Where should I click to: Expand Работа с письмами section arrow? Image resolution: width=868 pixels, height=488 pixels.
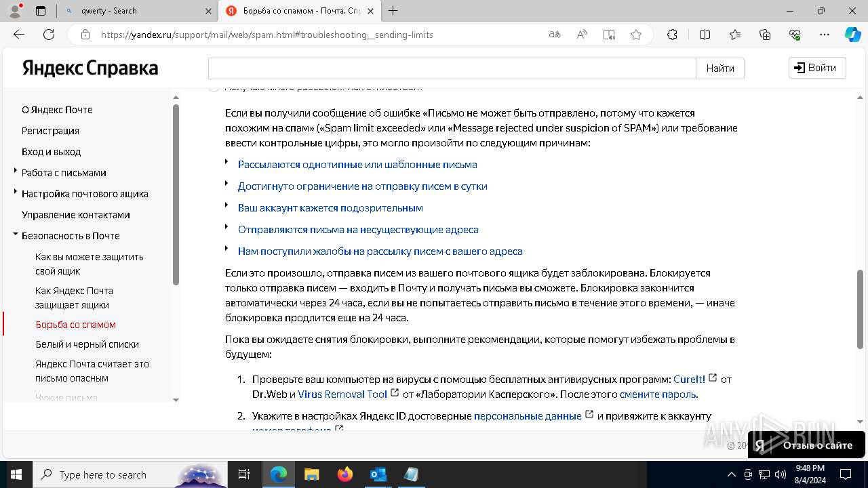16,171
